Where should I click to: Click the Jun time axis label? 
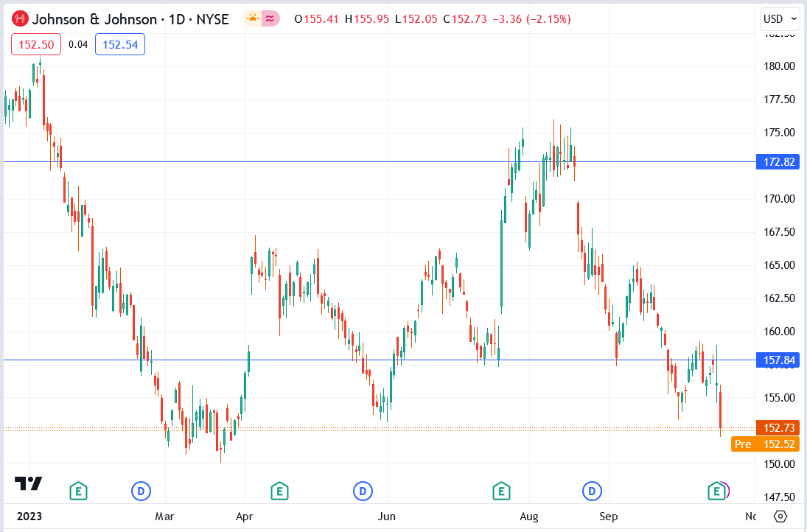coord(386,516)
